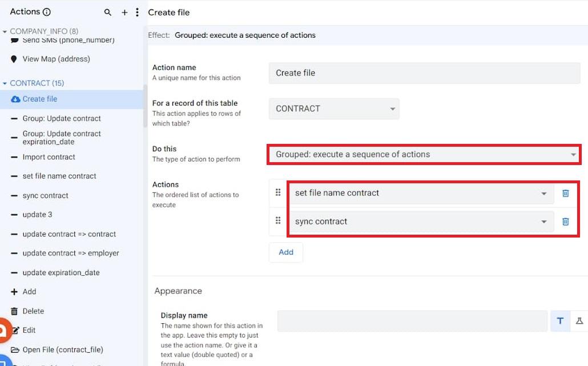Select text mode (T) for Display name

pos(559,321)
